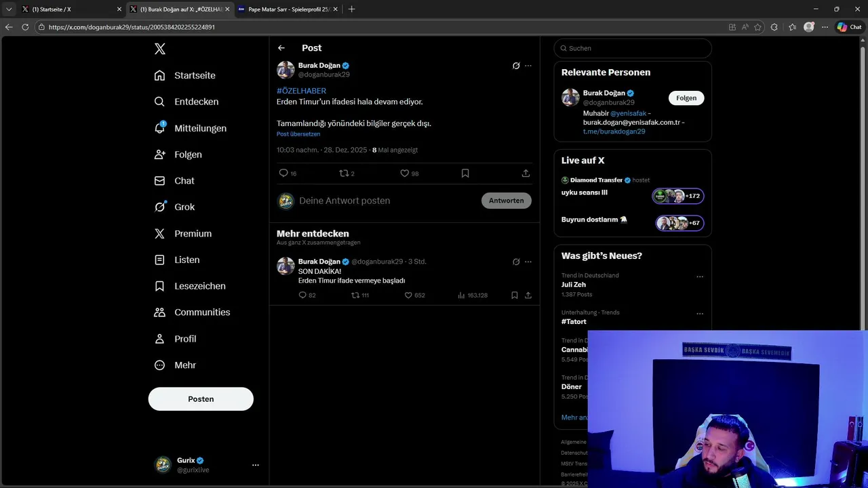Open Mitteilungen notifications
868x488 pixels.
(x=190, y=128)
